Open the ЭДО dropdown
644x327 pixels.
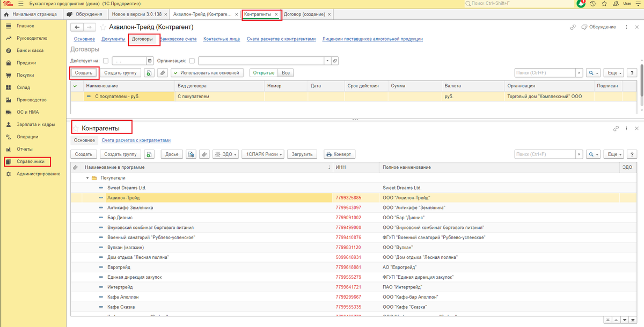point(226,154)
